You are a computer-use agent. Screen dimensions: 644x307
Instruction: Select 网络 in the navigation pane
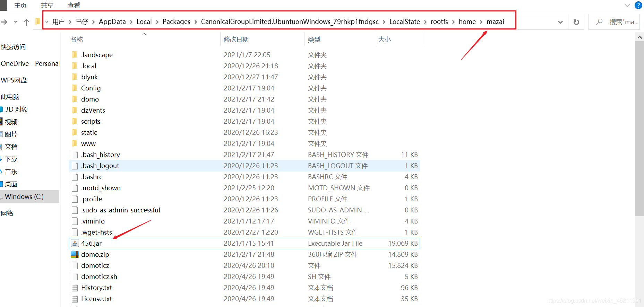(7, 213)
